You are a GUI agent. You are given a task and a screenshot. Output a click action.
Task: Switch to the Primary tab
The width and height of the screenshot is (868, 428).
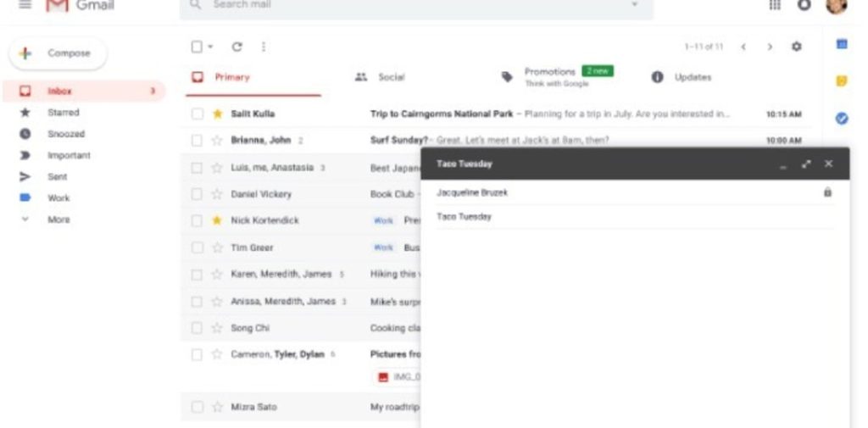tap(253, 77)
